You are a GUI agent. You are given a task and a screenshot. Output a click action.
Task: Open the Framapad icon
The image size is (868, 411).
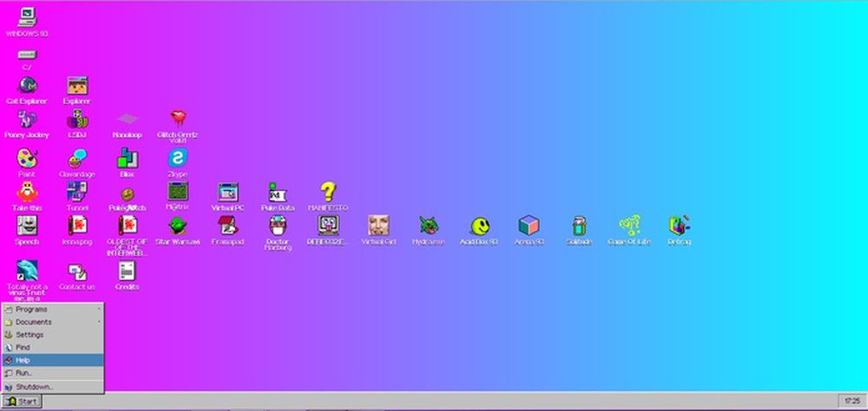point(228,226)
